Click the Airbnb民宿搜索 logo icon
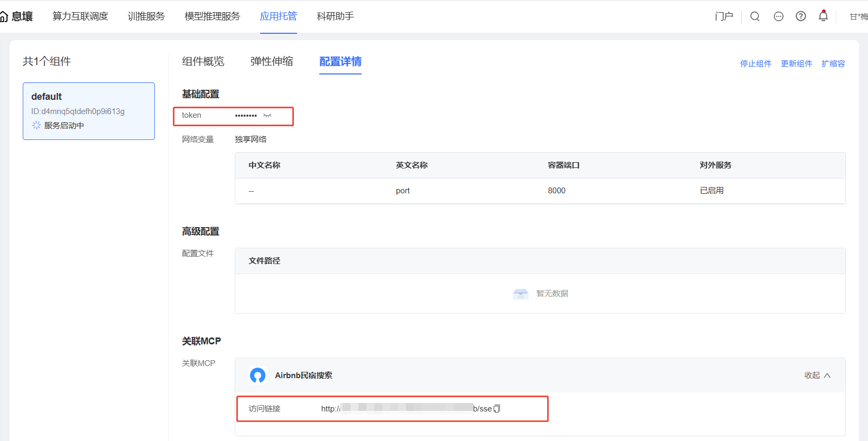This screenshot has height=441, width=868. click(x=257, y=376)
